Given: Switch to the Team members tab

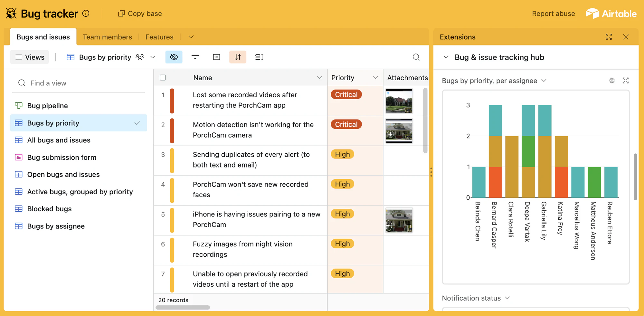Looking at the screenshot, I should tap(107, 37).
